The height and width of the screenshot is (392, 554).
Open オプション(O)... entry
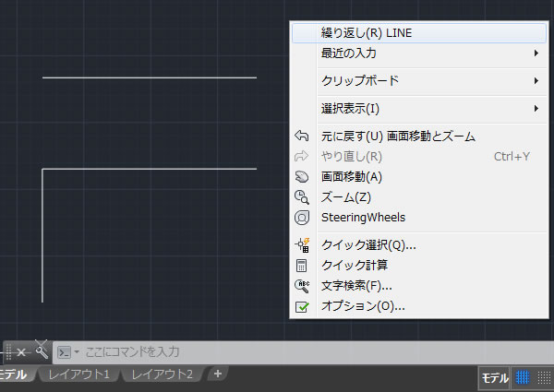[x=419, y=306]
